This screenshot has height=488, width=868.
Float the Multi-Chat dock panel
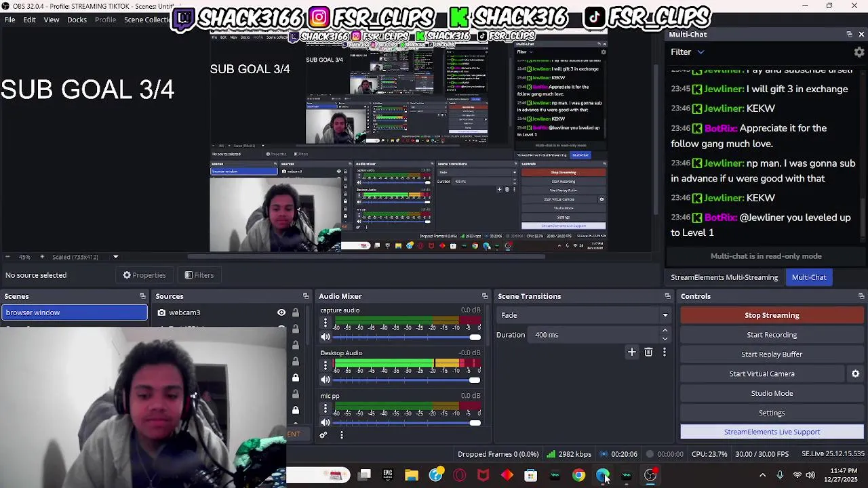pyautogui.click(x=849, y=35)
